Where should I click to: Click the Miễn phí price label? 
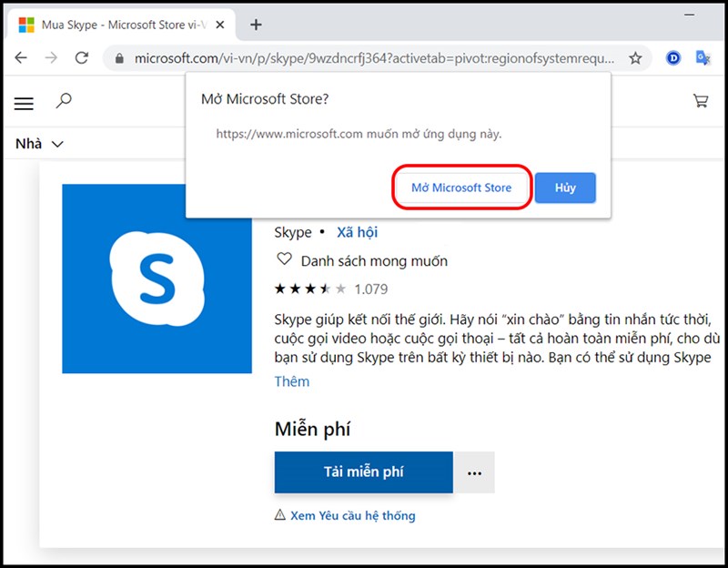tap(312, 429)
